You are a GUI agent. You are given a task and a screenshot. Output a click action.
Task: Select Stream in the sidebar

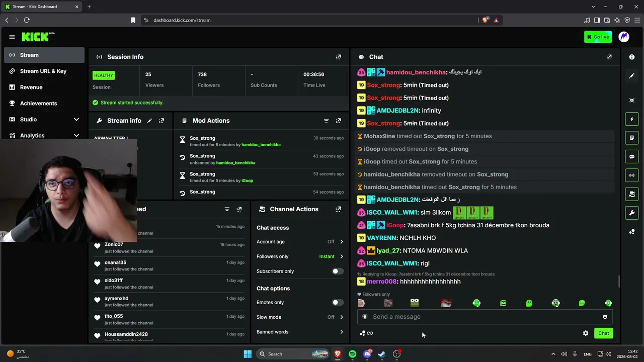point(44,55)
